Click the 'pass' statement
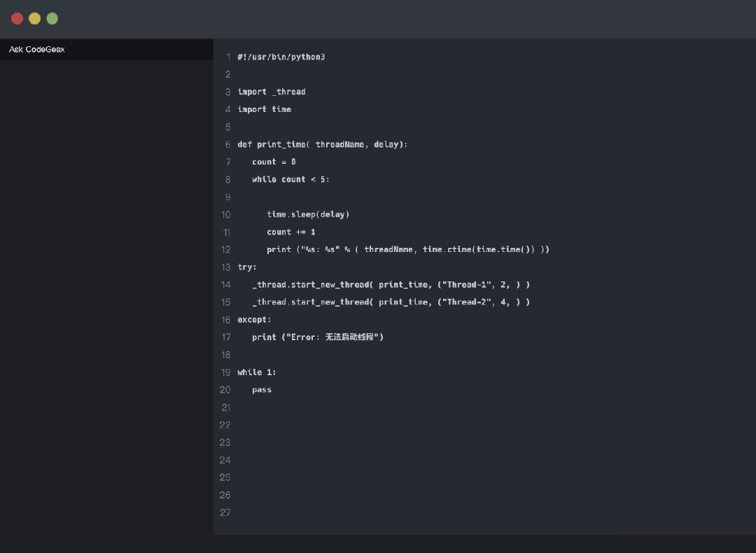The height and width of the screenshot is (553, 756). click(x=262, y=390)
